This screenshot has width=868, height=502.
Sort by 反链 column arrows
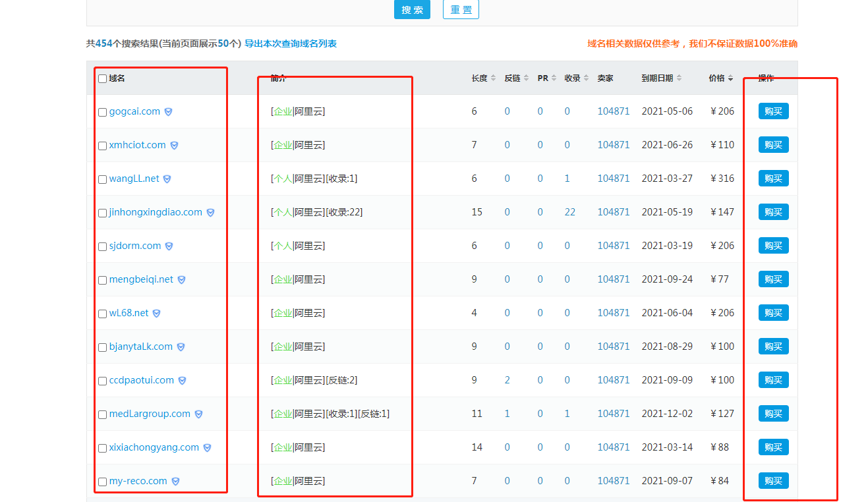tap(526, 78)
